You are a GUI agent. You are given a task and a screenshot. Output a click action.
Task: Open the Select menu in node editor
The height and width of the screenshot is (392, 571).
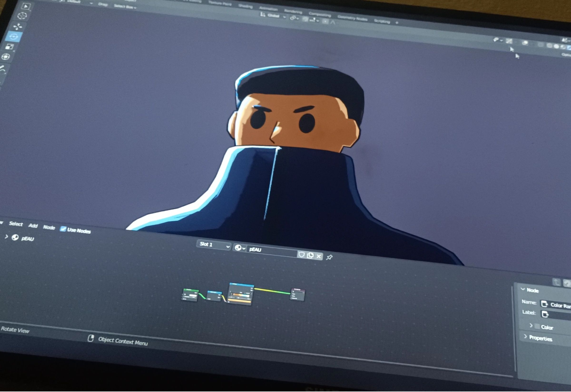tap(16, 224)
